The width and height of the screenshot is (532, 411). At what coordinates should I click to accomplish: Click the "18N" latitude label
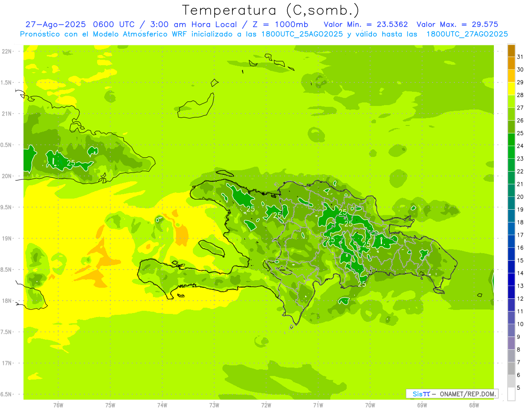tap(7, 301)
